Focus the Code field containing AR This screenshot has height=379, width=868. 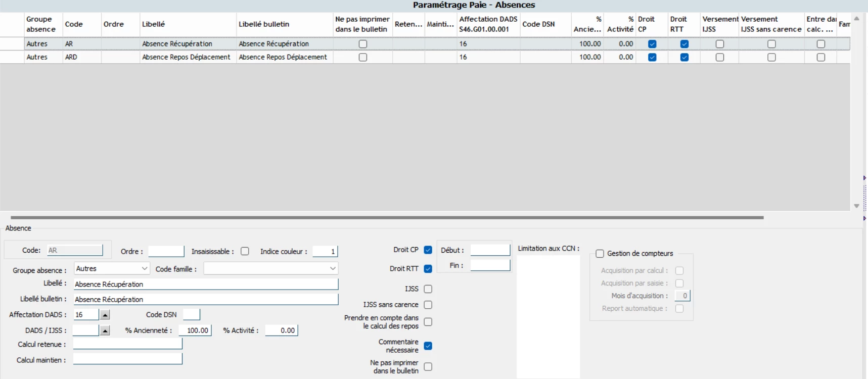coord(75,250)
